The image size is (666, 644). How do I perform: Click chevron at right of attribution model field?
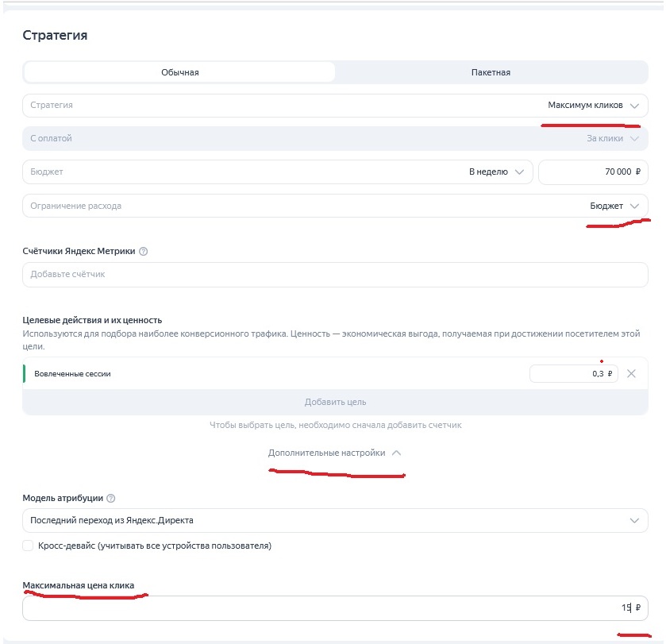pos(634,520)
